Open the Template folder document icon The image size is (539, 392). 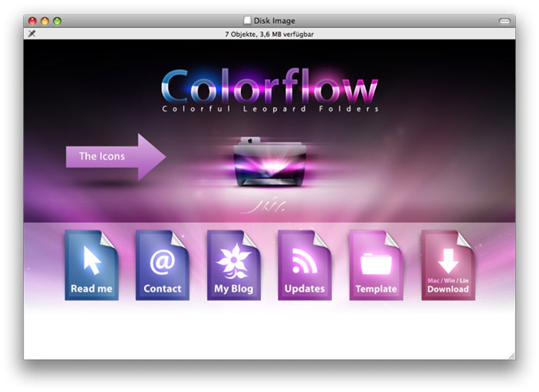point(376,266)
